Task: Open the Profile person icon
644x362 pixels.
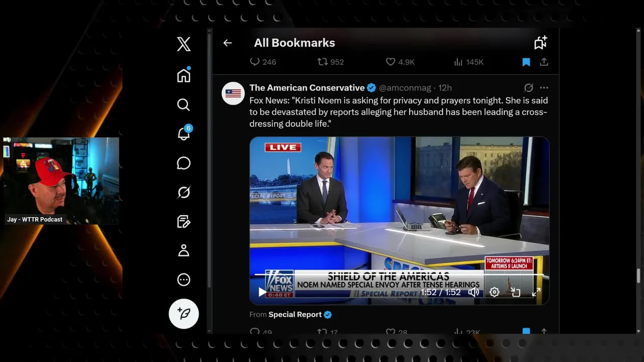Action: (x=184, y=250)
